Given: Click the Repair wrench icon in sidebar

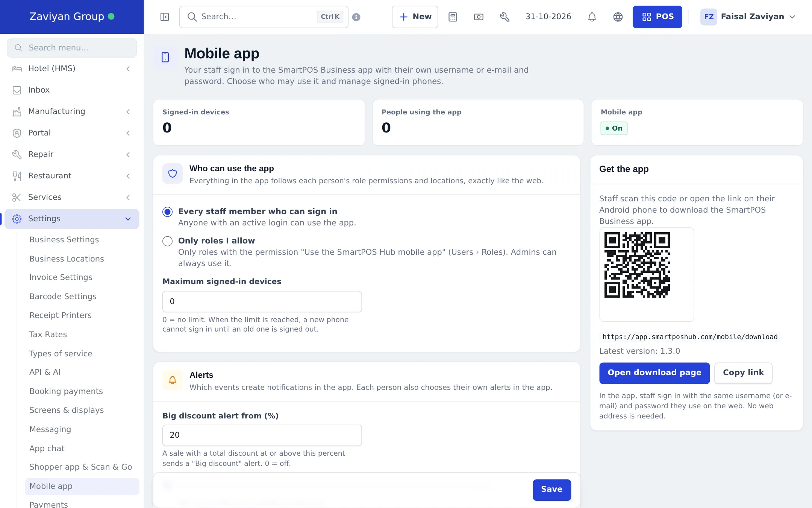Looking at the screenshot, I should (17, 154).
